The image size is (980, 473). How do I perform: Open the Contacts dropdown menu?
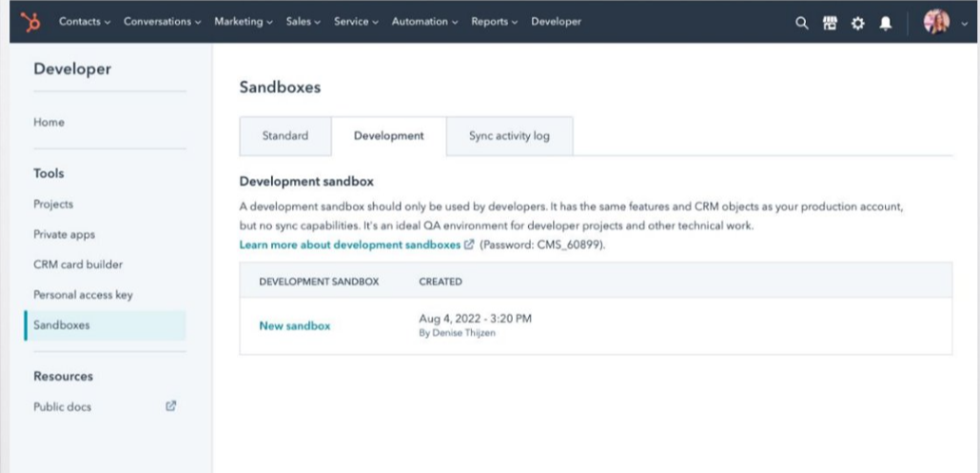tap(85, 21)
